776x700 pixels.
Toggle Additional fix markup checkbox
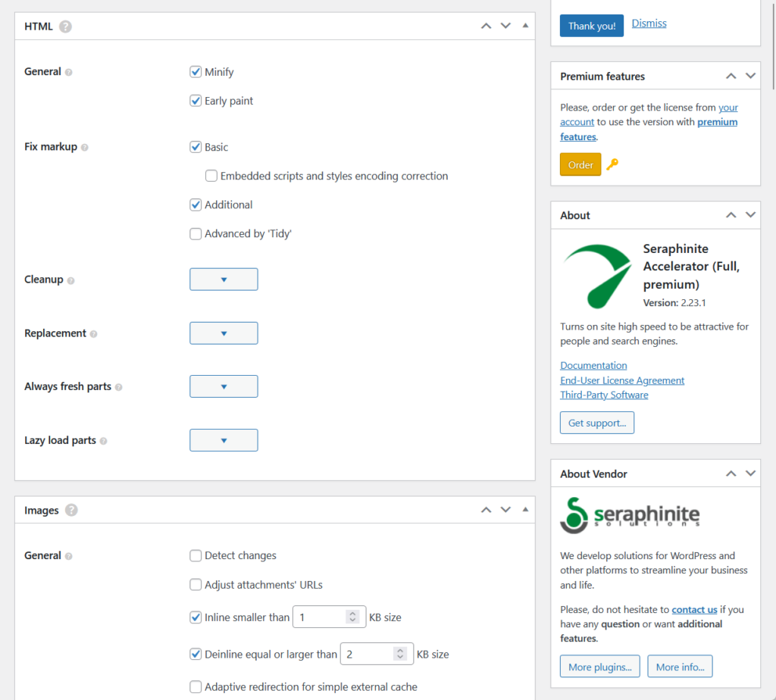point(196,205)
